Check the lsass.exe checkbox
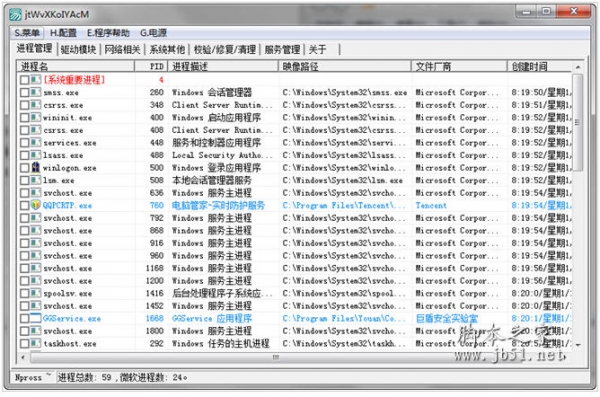The height and width of the screenshot is (397, 600). [x=24, y=155]
